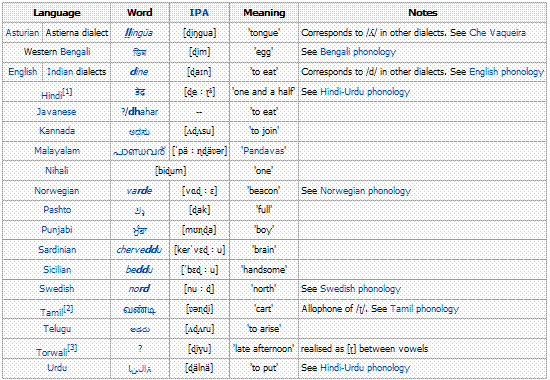Open the Javanese language link
550x380 pixels.
[x=56, y=112]
